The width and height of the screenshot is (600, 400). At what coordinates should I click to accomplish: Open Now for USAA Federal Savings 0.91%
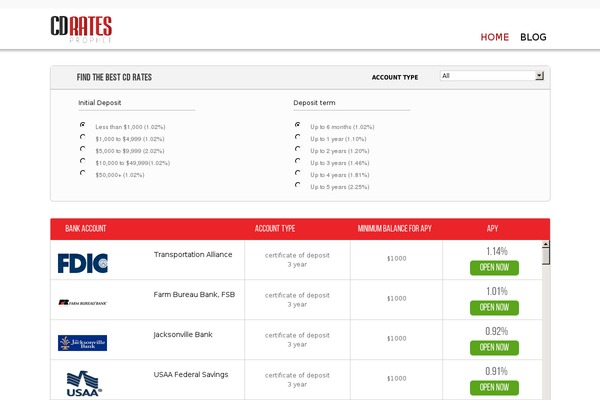click(x=494, y=388)
